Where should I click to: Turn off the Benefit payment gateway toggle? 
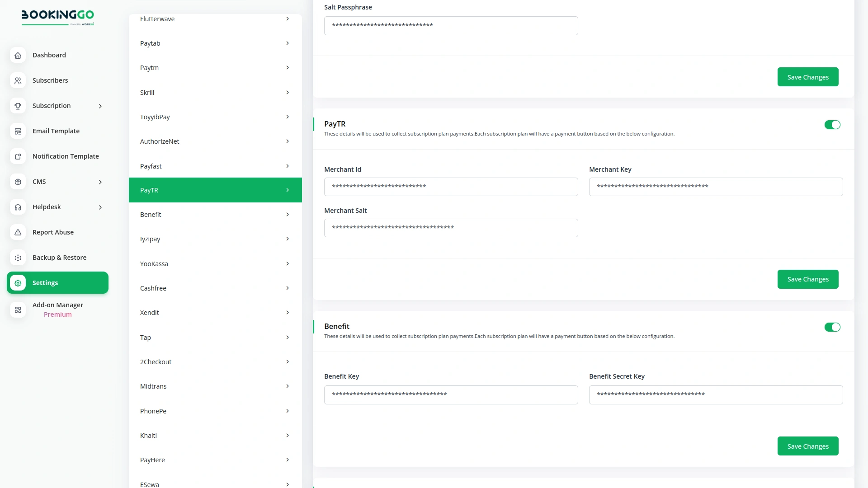click(x=832, y=327)
